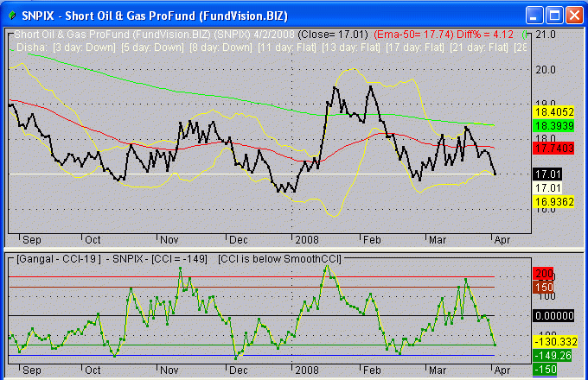
Task: Click the Nov label on CCI panel axis
Action: click(169, 370)
